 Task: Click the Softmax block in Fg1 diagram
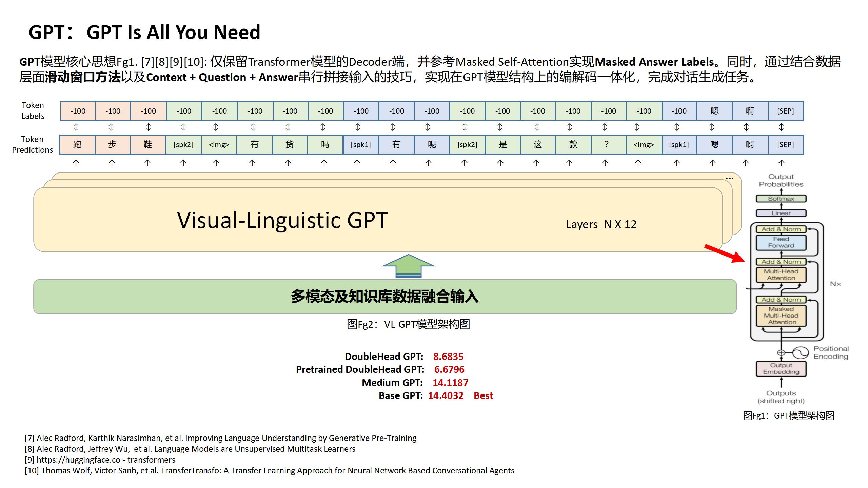(x=781, y=199)
